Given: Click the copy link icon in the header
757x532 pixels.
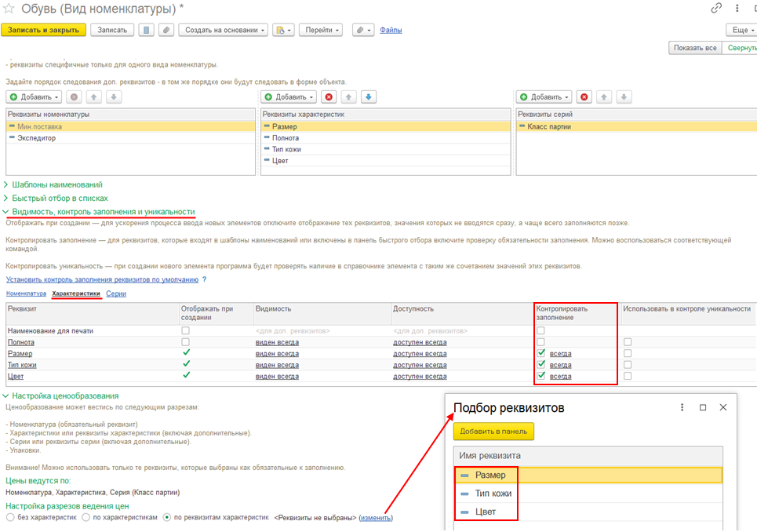Looking at the screenshot, I should click(x=716, y=9).
